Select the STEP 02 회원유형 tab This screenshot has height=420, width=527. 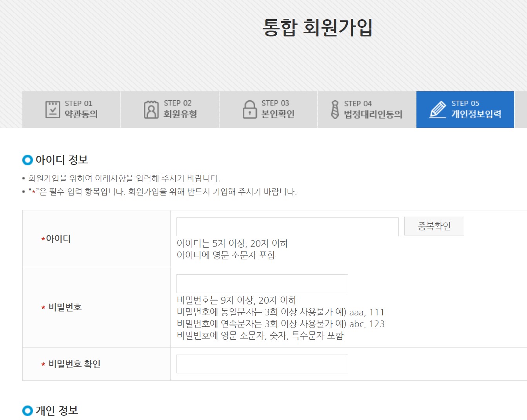[170, 109]
